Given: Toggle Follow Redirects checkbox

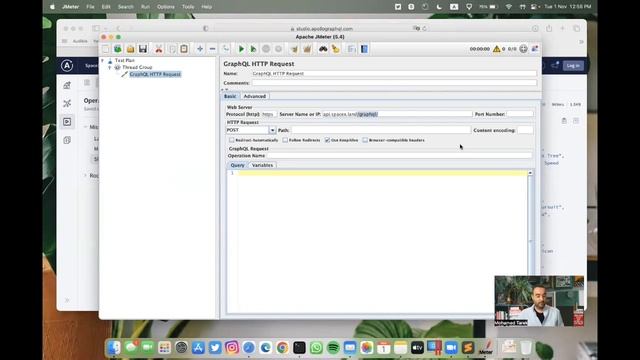Looking at the screenshot, I should [x=285, y=140].
